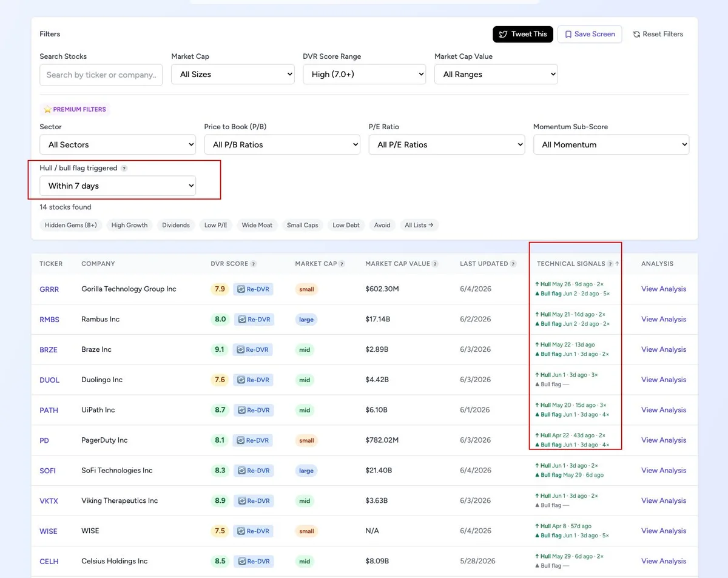Open the Market Cap All Sizes dropdown
Screen dimensions: 728x578
point(233,74)
